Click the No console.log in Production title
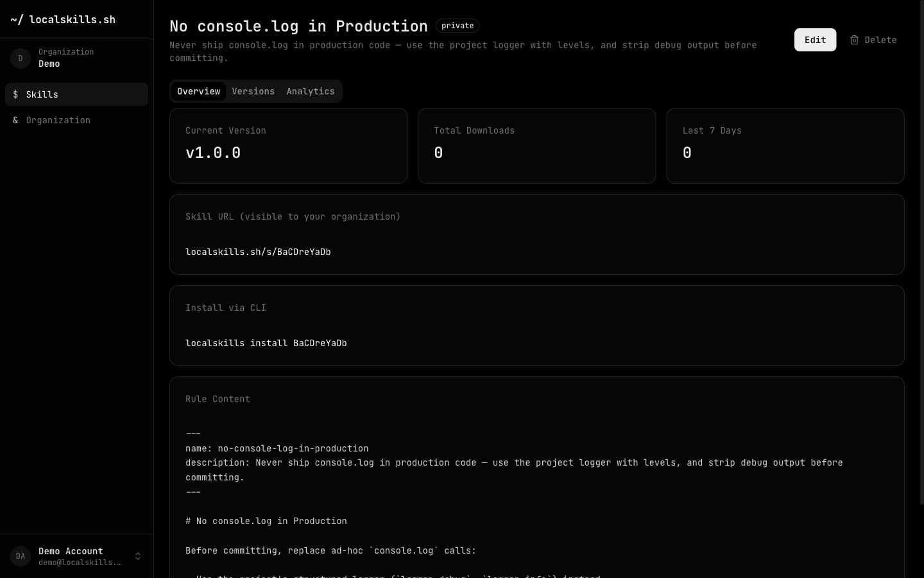 click(x=298, y=26)
